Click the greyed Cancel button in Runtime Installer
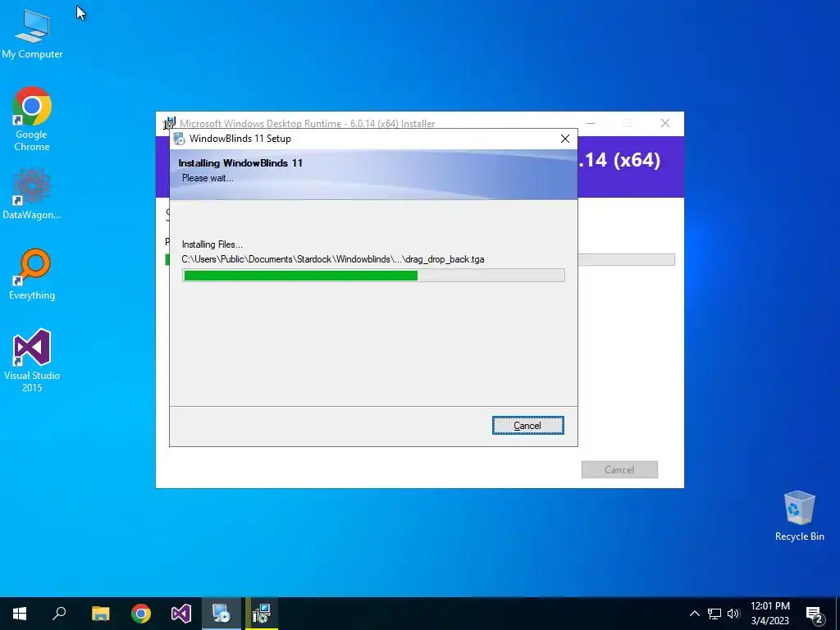The width and height of the screenshot is (840, 630). pyautogui.click(x=619, y=469)
